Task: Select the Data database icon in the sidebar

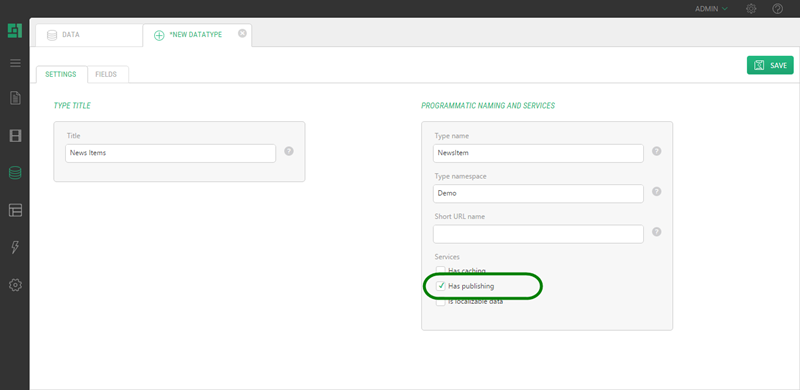Action: 15,173
